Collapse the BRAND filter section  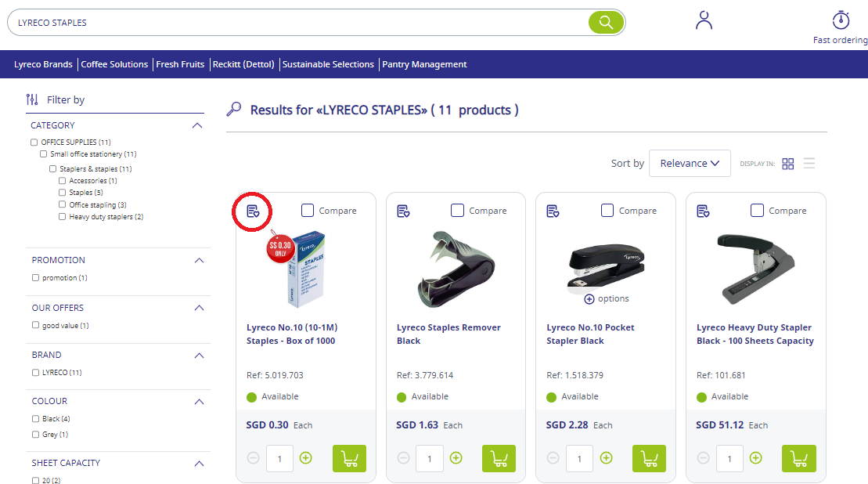pyautogui.click(x=200, y=355)
